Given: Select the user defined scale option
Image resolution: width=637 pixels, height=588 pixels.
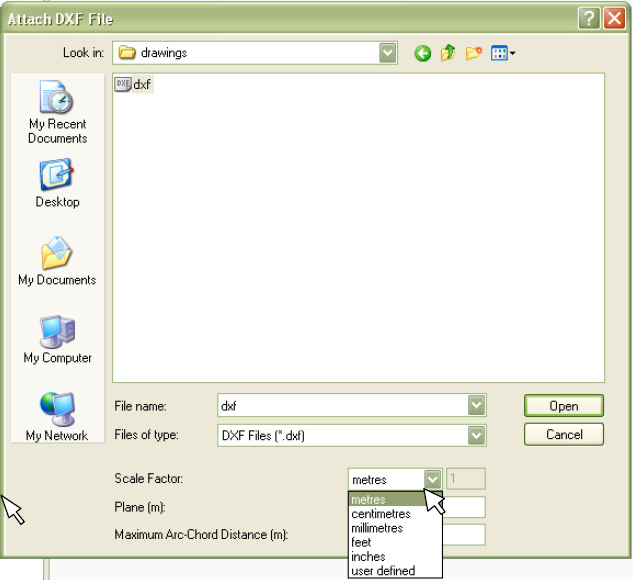Looking at the screenshot, I should click(383, 571).
